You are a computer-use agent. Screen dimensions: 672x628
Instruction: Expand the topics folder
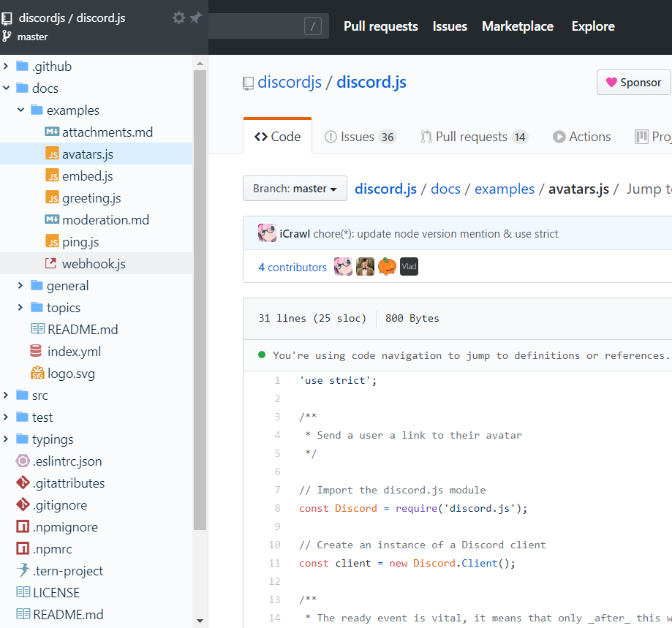pos(20,307)
